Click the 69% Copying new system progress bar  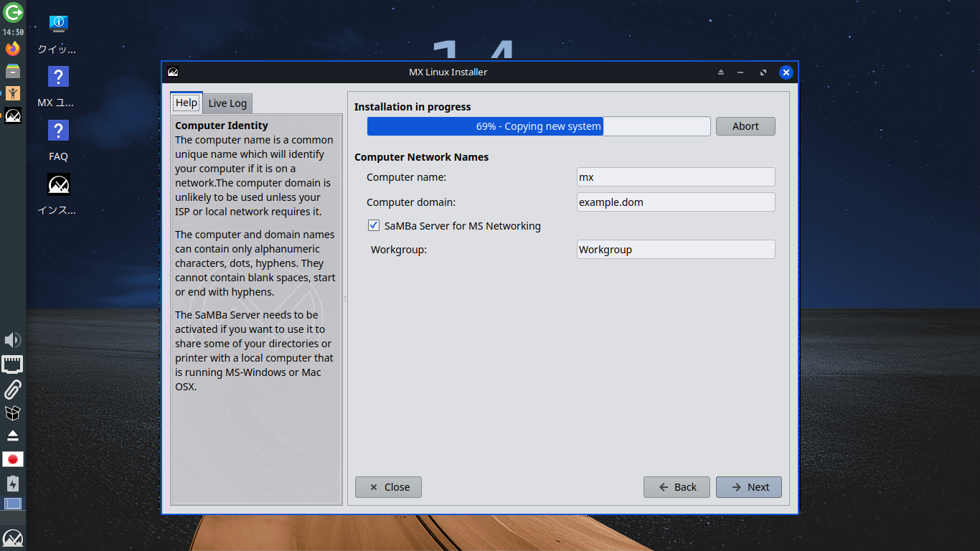[x=539, y=126]
